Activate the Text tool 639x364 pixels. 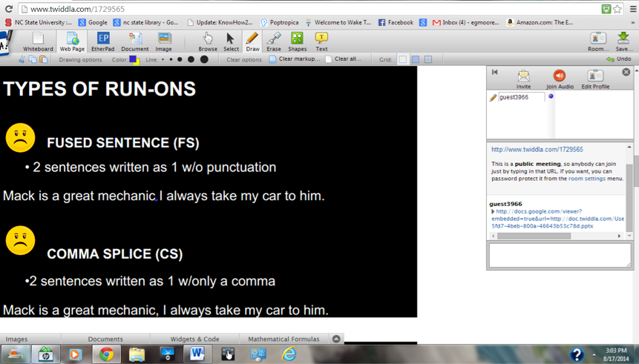321,41
